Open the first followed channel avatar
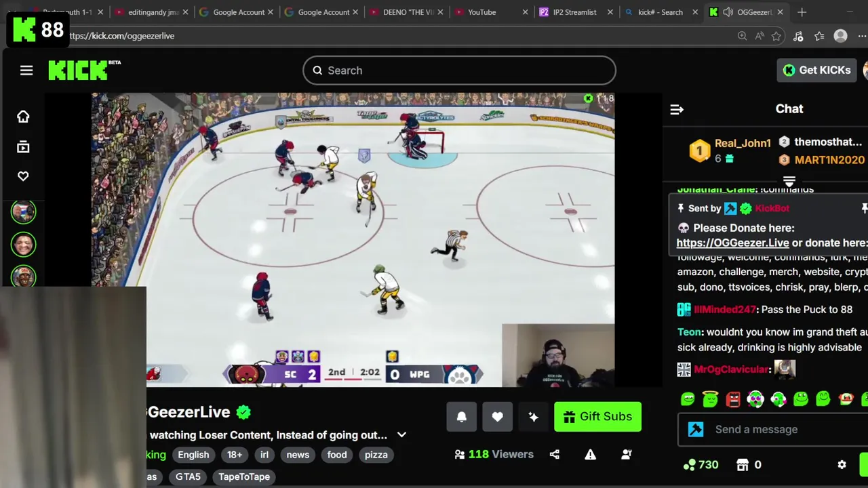Image resolution: width=868 pixels, height=488 pixels. tap(23, 211)
